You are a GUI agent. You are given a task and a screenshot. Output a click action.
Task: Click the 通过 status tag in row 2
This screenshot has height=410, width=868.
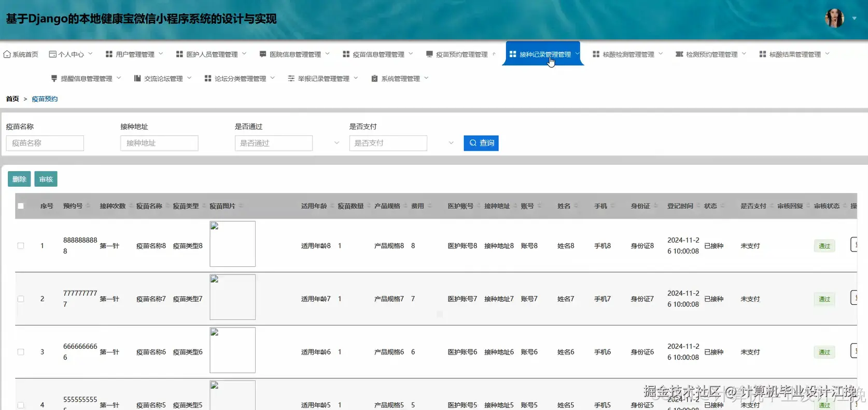[824, 299]
